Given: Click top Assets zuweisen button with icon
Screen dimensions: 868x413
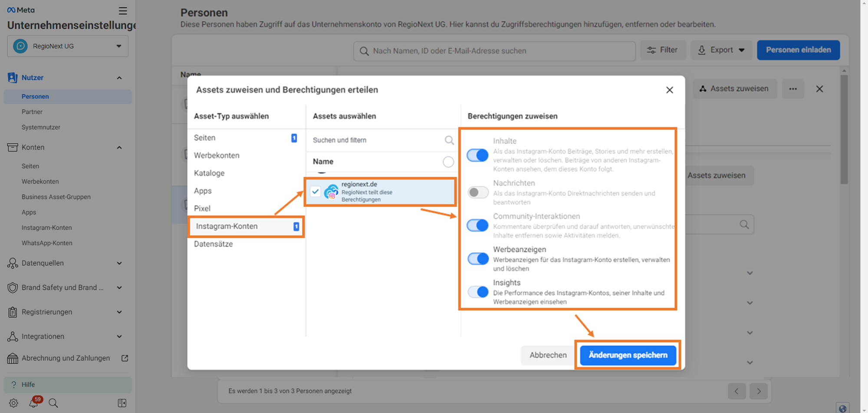Looking at the screenshot, I should pyautogui.click(x=735, y=89).
